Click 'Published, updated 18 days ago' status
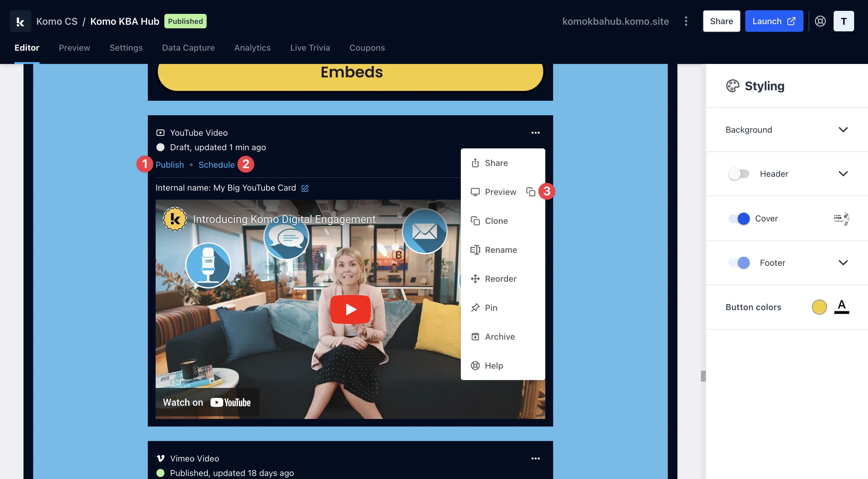868x479 pixels. [232, 473]
